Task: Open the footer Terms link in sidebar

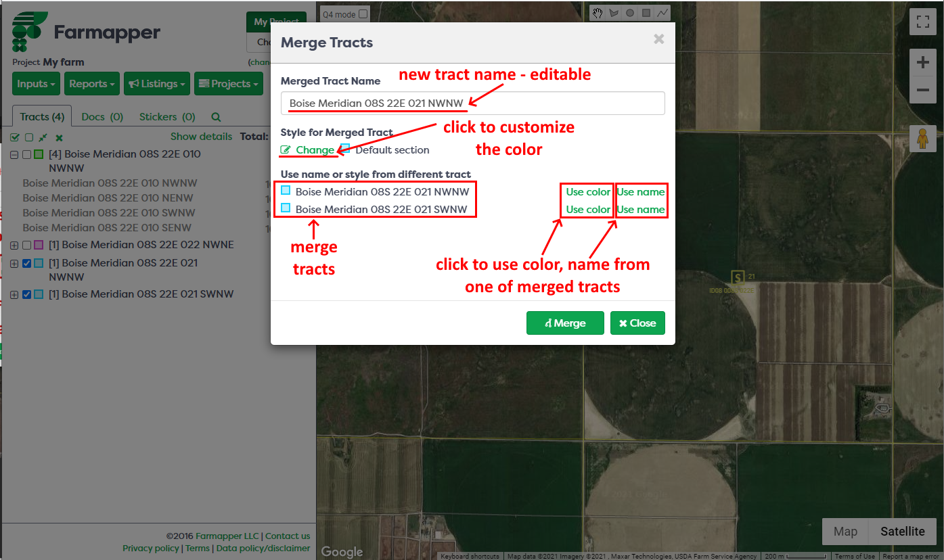Action: [x=198, y=549]
